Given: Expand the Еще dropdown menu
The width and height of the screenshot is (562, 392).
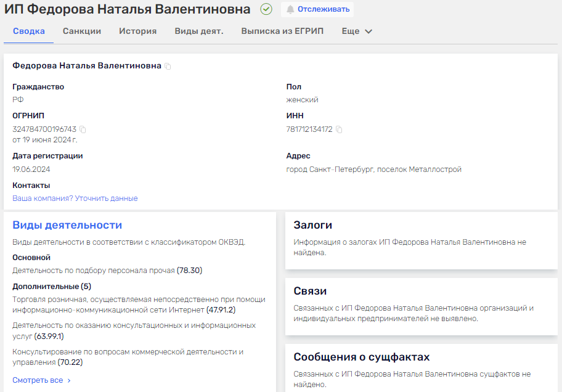Looking at the screenshot, I should [357, 31].
